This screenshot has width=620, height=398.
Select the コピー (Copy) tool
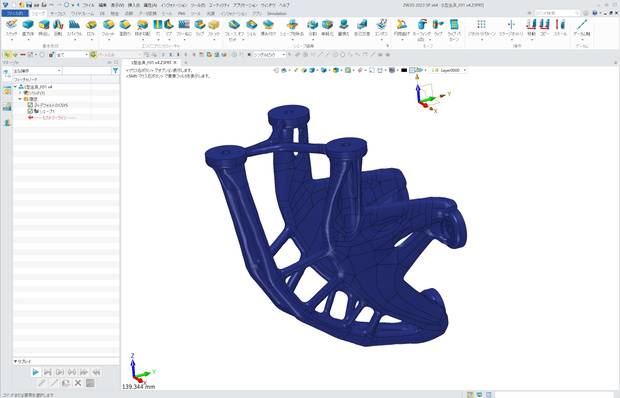[544, 28]
